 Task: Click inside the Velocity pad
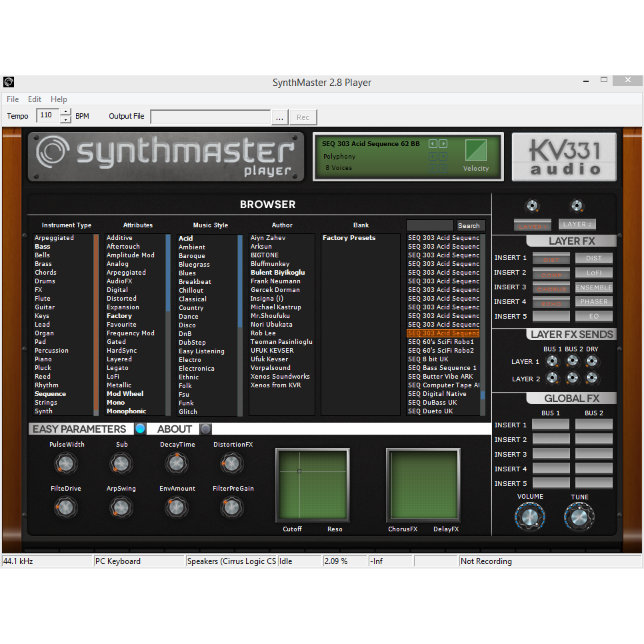475,152
